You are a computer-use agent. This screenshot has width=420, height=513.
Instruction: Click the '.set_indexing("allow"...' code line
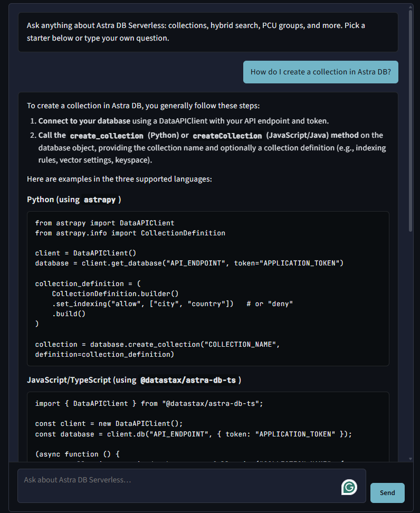172,304
